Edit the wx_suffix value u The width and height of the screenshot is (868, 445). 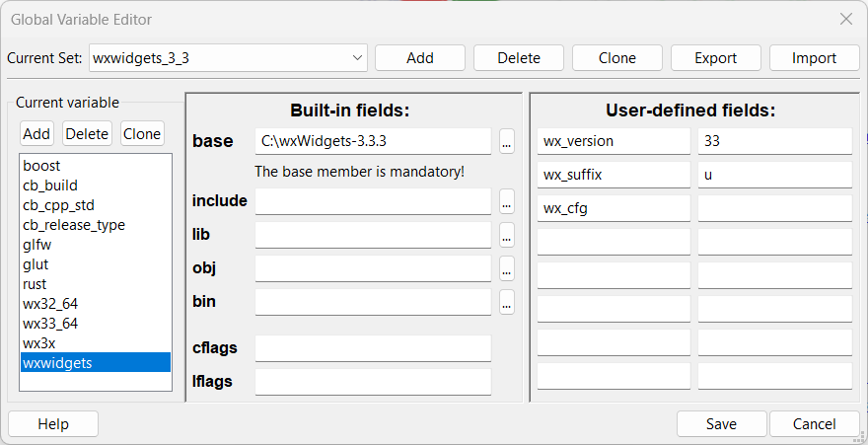coord(775,175)
